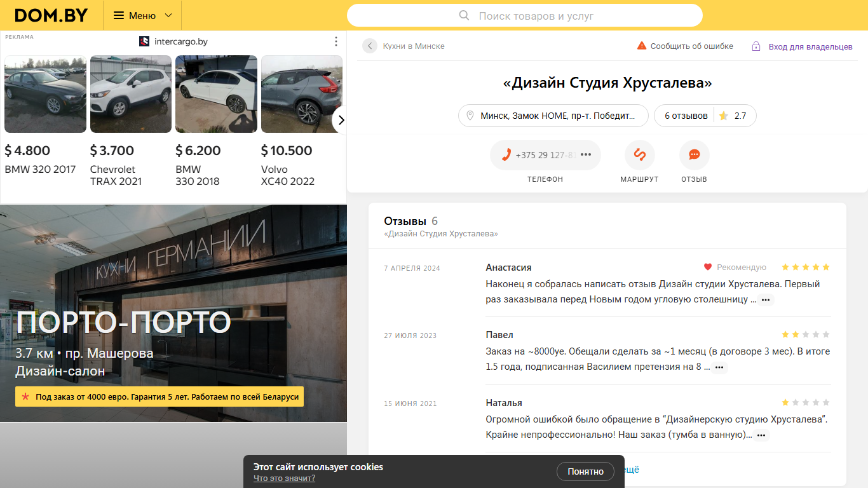Click the date 27 июля 2023

coord(410,335)
